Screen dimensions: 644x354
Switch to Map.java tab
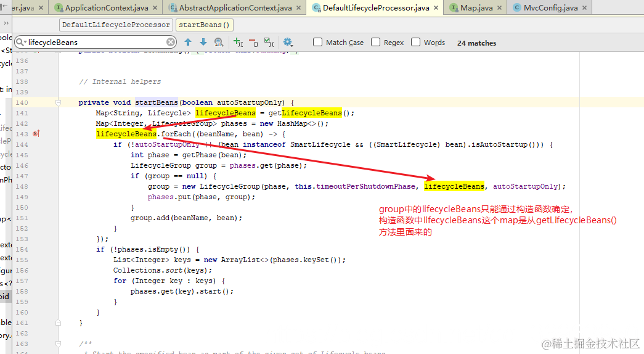point(476,8)
